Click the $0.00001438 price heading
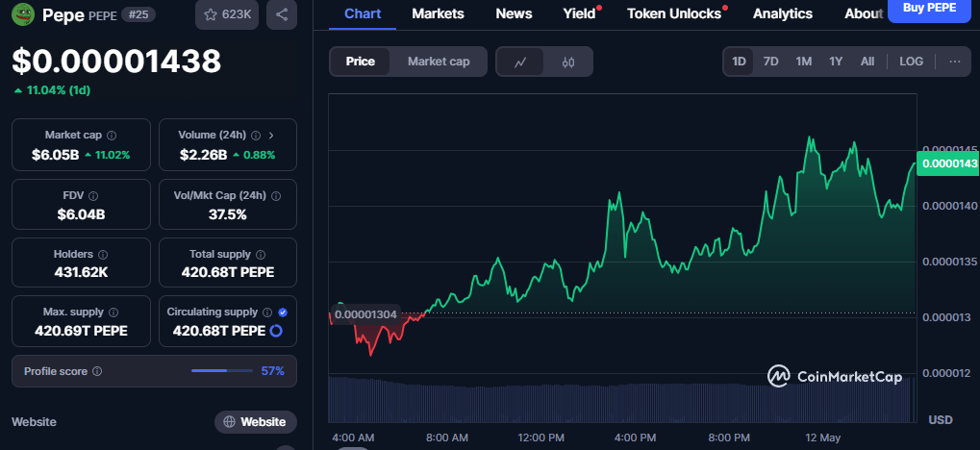980x450 pixels. [117, 62]
